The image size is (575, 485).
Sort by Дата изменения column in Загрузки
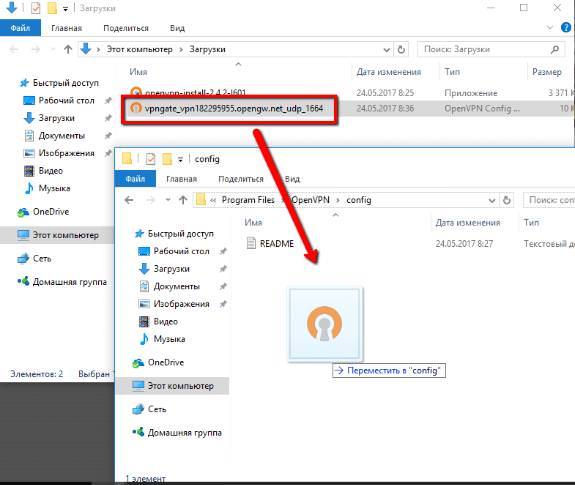pyautogui.click(x=389, y=72)
